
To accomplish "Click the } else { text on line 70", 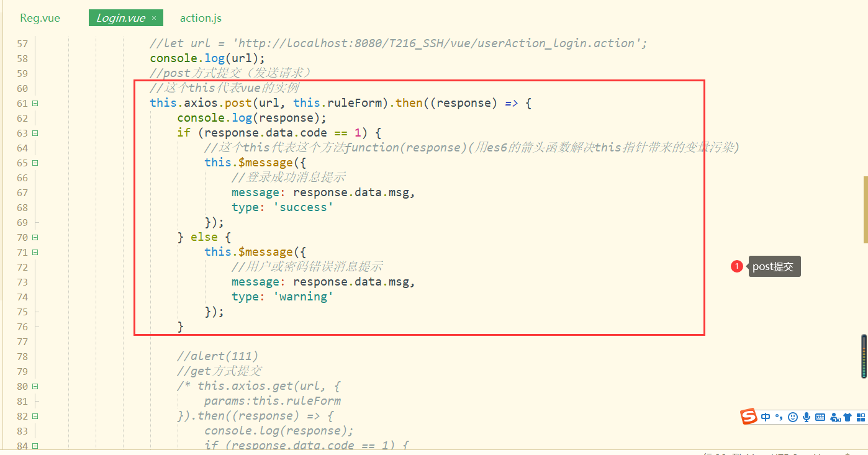I will tap(204, 237).
